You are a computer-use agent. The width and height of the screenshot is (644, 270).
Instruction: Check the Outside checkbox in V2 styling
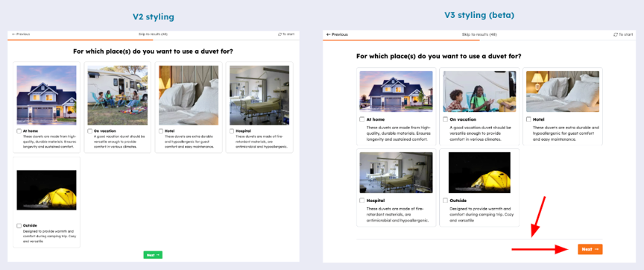tap(19, 225)
